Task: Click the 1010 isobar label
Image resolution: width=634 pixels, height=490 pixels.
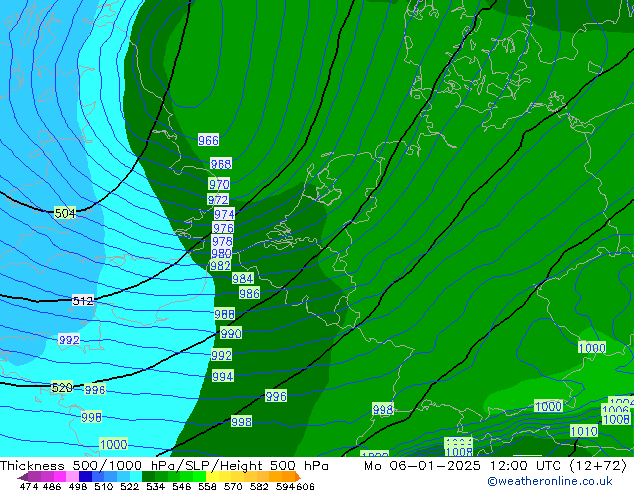Action: tap(584, 431)
